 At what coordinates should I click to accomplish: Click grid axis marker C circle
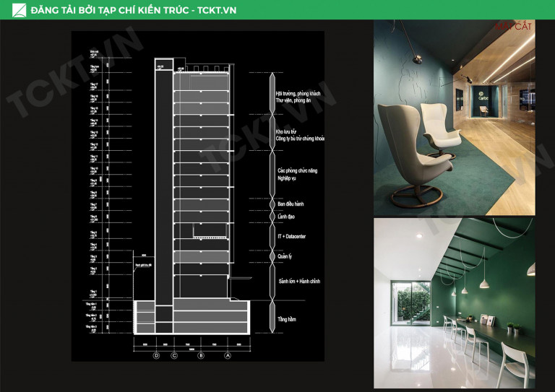click(174, 355)
